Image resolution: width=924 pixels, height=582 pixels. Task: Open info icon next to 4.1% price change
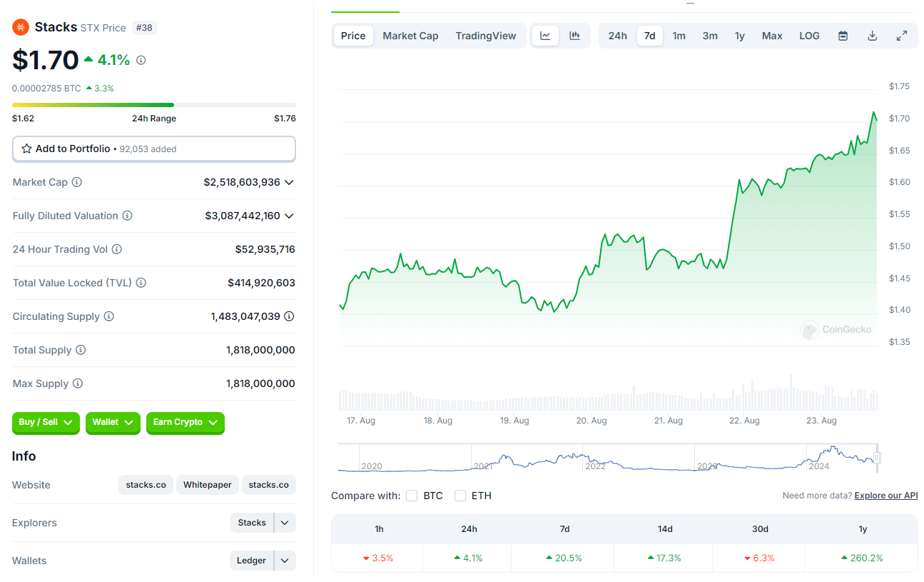pyautogui.click(x=141, y=60)
